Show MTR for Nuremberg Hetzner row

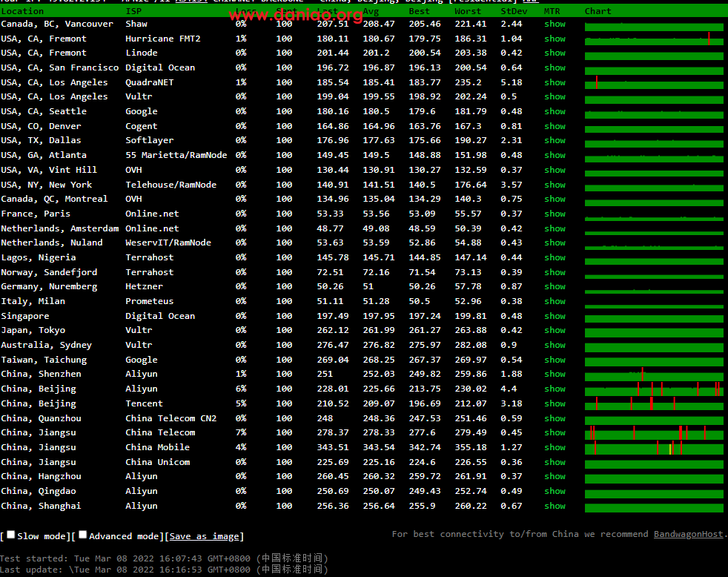tap(555, 286)
